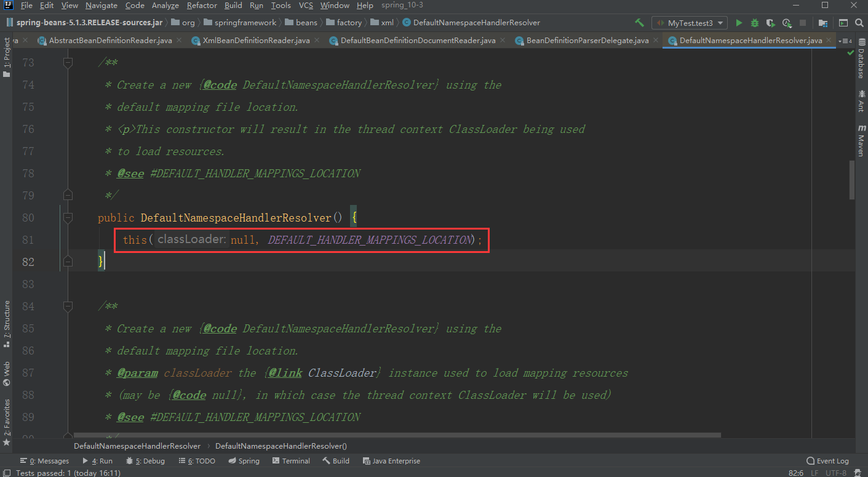Change the UTF-8 file encoding indicator
Screen dimensions: 868x477
point(836,473)
